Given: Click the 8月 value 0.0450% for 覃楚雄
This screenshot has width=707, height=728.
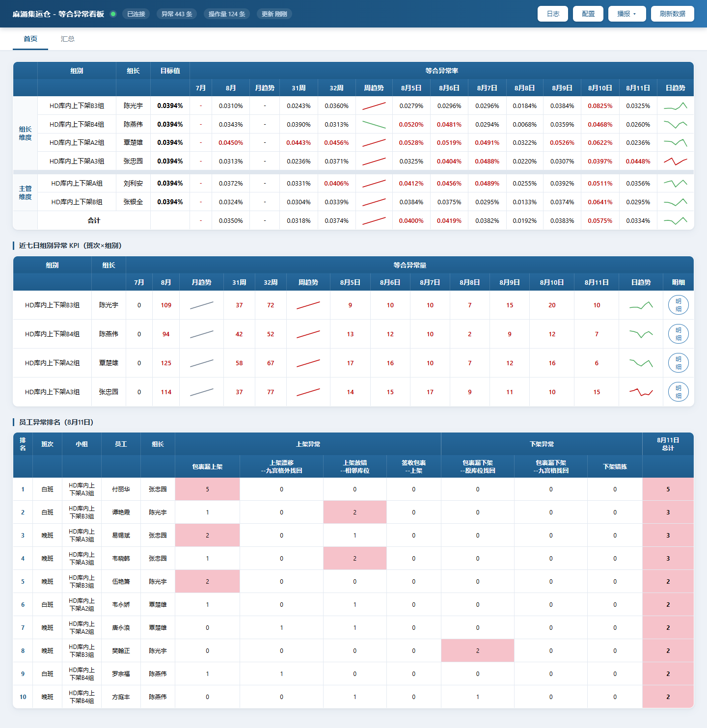Looking at the screenshot, I should coord(231,142).
